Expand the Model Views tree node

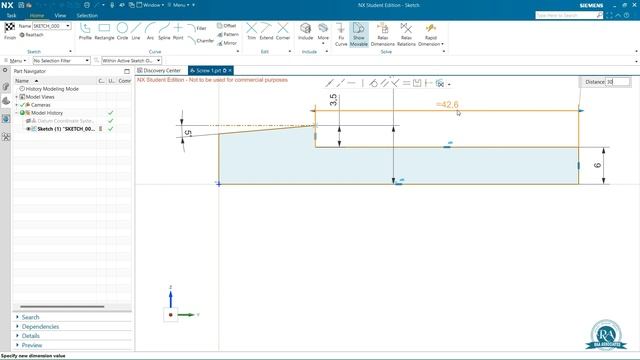pos(17,97)
